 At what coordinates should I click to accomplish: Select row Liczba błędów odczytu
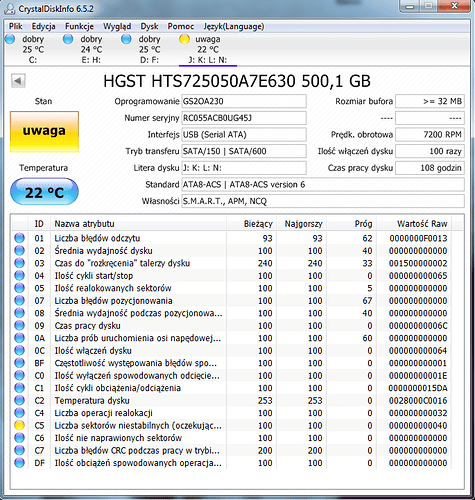231,238
